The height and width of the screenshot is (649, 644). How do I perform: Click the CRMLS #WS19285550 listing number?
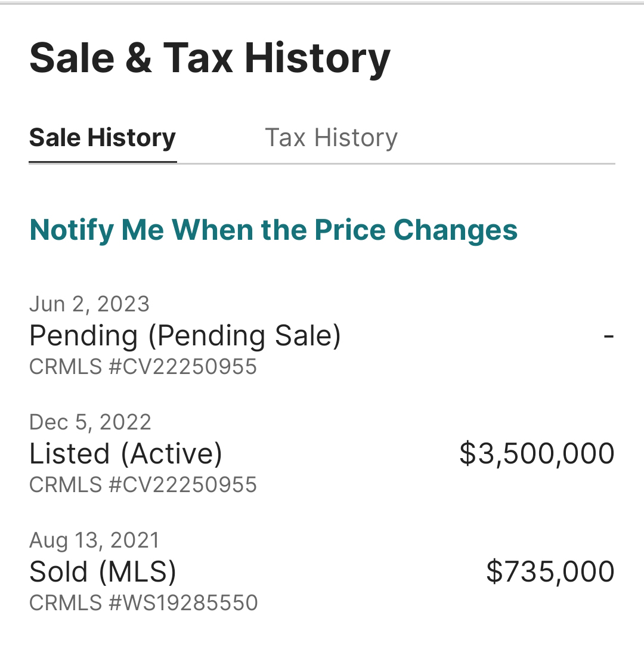(x=144, y=602)
